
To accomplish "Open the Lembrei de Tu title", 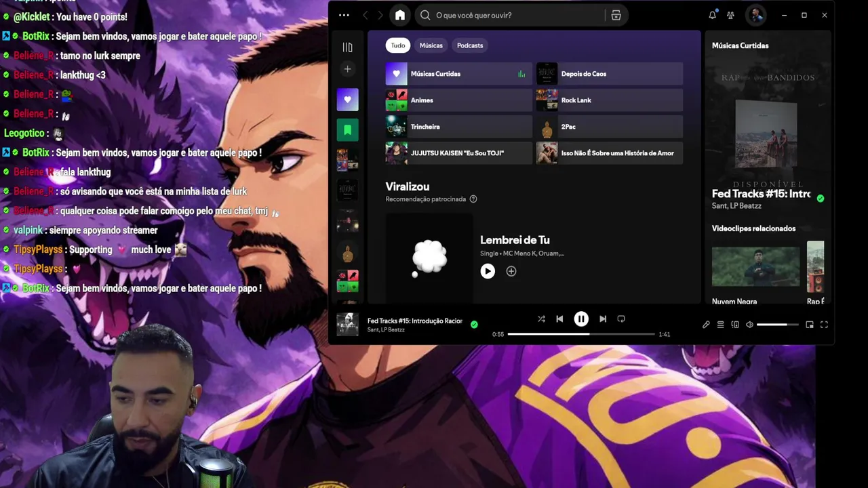I will [x=515, y=240].
